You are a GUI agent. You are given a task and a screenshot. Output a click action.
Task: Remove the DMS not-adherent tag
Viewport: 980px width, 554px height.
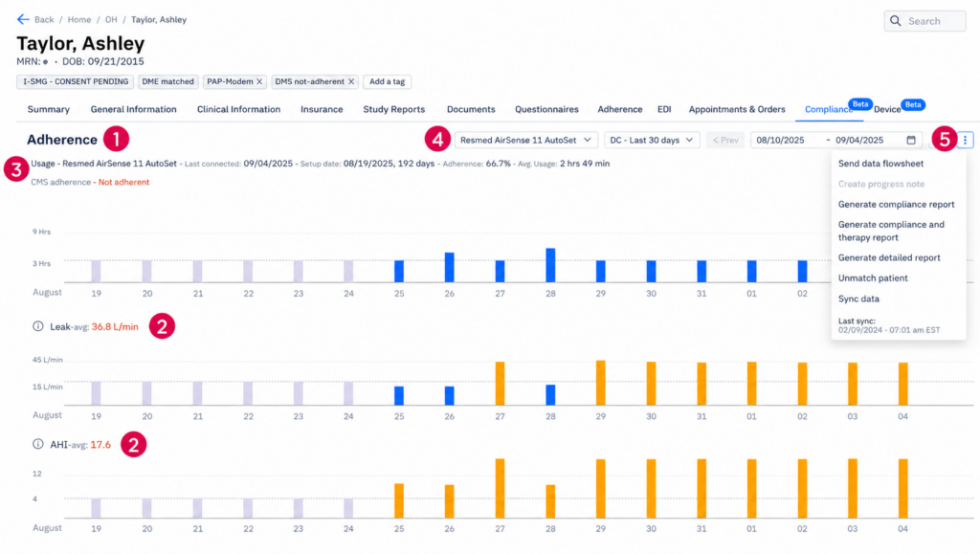coord(351,82)
